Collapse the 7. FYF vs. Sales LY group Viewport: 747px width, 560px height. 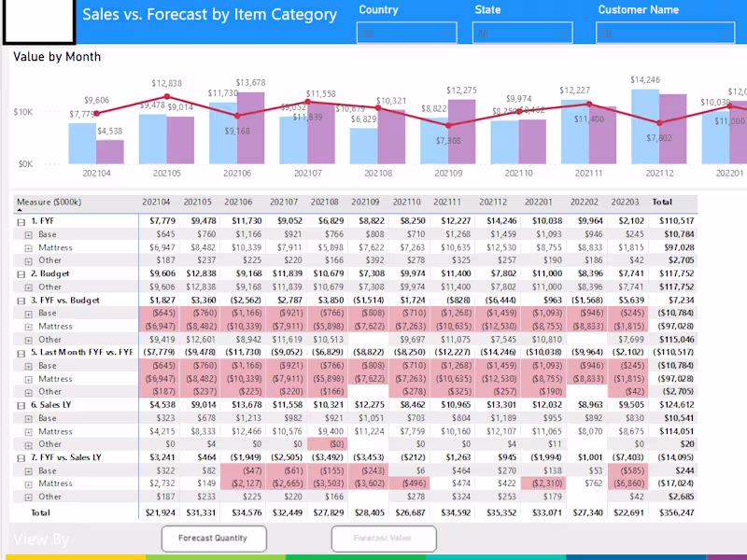pyautogui.click(x=21, y=458)
